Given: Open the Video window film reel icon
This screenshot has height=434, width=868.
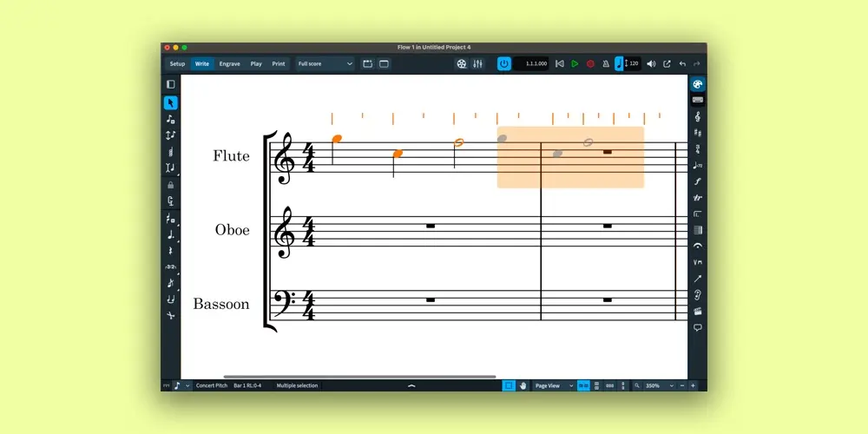Looking at the screenshot, I should click(462, 63).
